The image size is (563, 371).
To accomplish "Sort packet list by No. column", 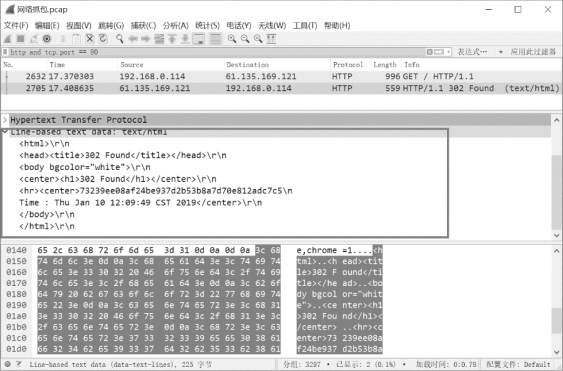I will (24, 65).
